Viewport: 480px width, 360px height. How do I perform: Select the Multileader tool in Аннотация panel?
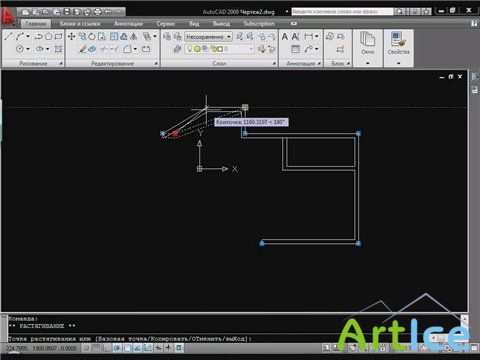pyautogui.click(x=309, y=49)
